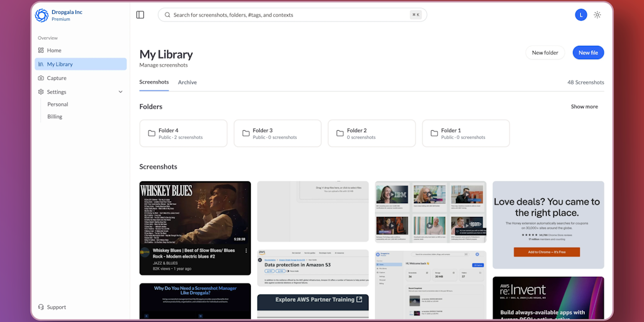Open the 'Why Do You Need a Screenshot Manager' thumbnail
The height and width of the screenshot is (322, 644).
click(x=195, y=301)
